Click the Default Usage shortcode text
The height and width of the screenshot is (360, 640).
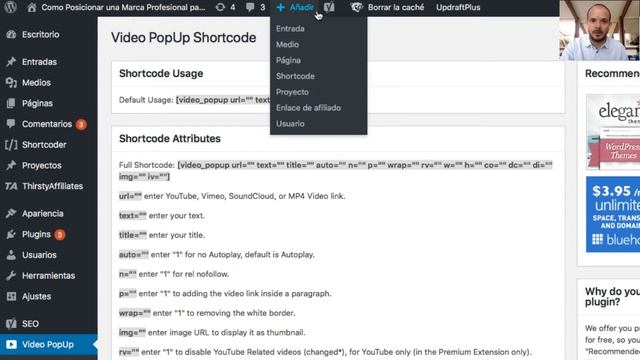(223, 100)
